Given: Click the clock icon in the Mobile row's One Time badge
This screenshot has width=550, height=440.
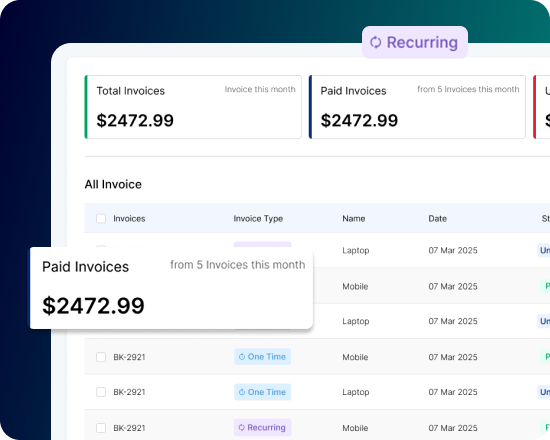Looking at the screenshot, I should click(242, 357).
